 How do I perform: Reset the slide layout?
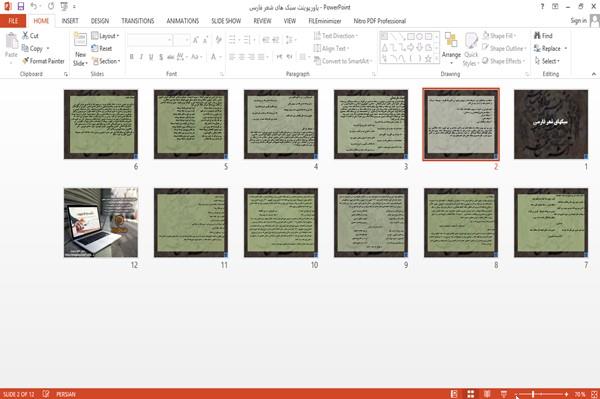(102, 49)
